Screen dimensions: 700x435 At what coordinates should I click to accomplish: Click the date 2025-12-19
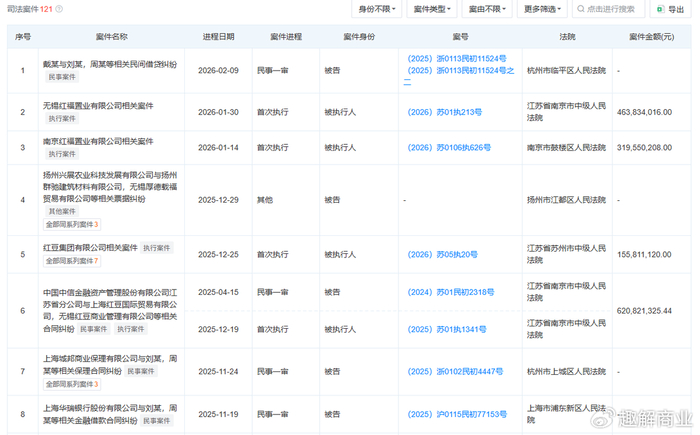tap(218, 330)
